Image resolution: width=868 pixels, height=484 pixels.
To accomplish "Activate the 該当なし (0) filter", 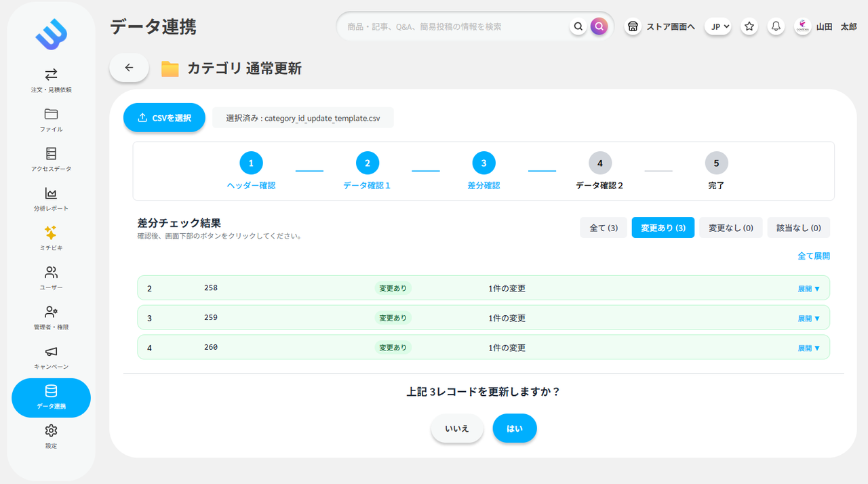I will pyautogui.click(x=798, y=227).
